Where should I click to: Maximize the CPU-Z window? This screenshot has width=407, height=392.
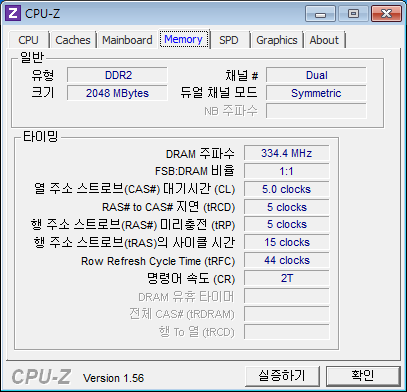(353, 14)
